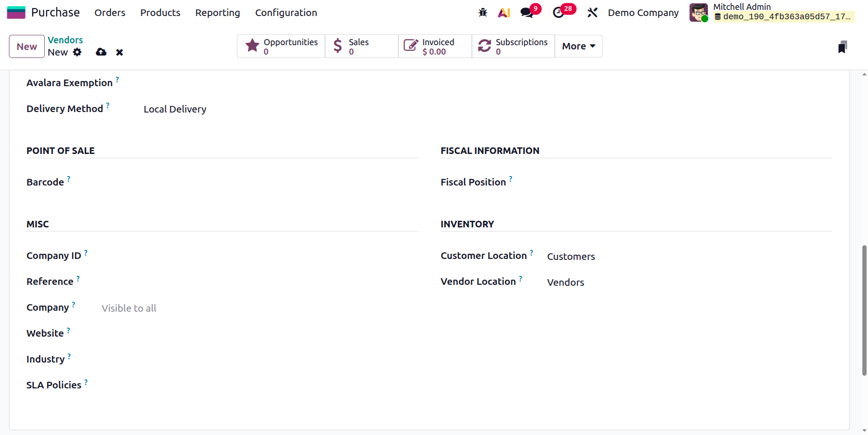Open the Odoo Studio toolbox icon
868x435 pixels.
point(592,12)
